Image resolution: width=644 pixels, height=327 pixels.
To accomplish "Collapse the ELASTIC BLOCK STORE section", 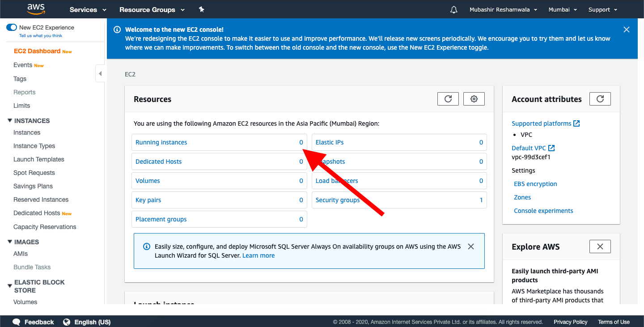I will [10, 286].
